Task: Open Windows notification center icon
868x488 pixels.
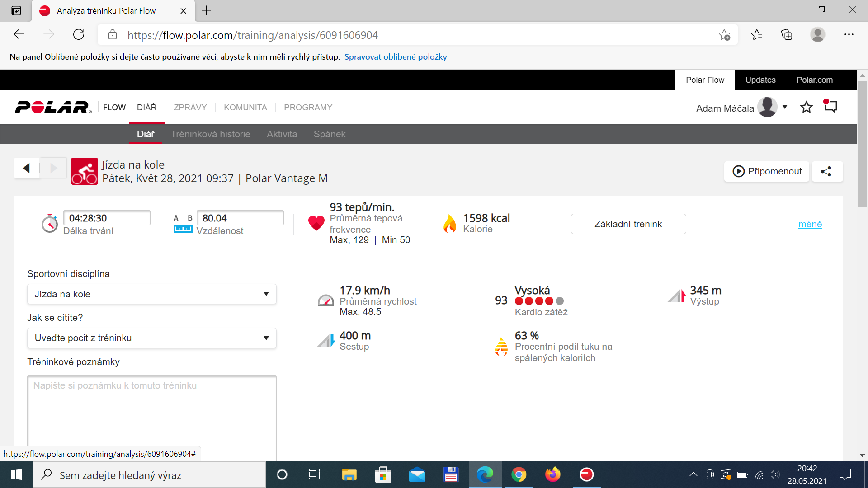Action: (845, 474)
